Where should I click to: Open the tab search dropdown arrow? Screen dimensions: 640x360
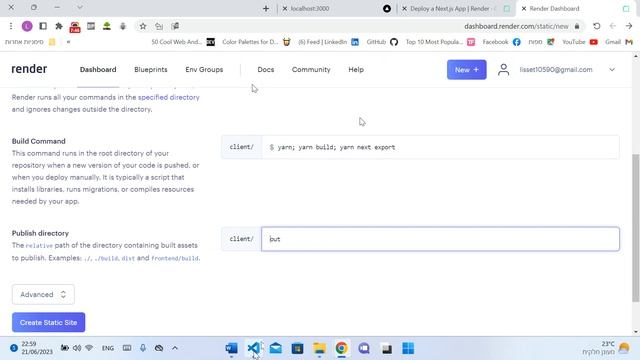click(80, 7)
